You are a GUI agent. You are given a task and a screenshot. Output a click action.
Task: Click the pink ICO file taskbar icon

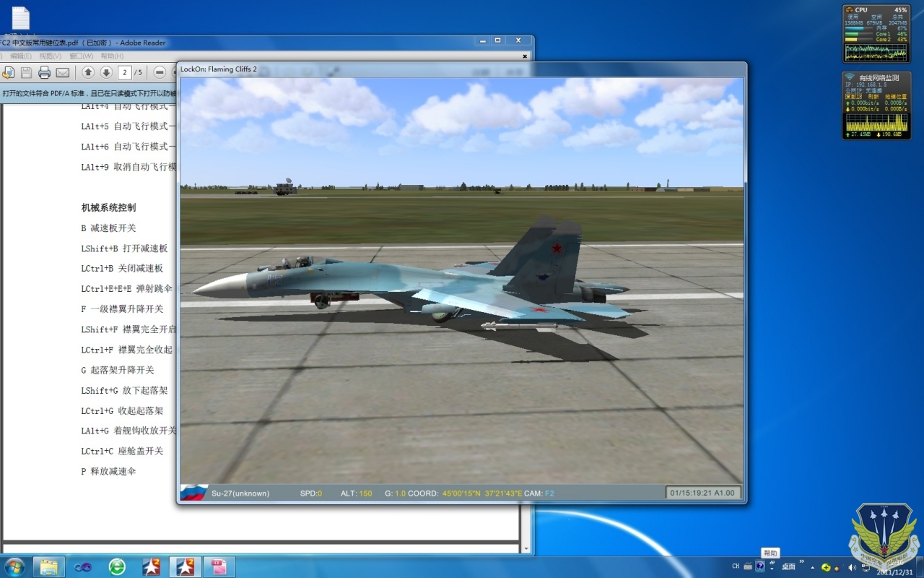tap(219, 566)
